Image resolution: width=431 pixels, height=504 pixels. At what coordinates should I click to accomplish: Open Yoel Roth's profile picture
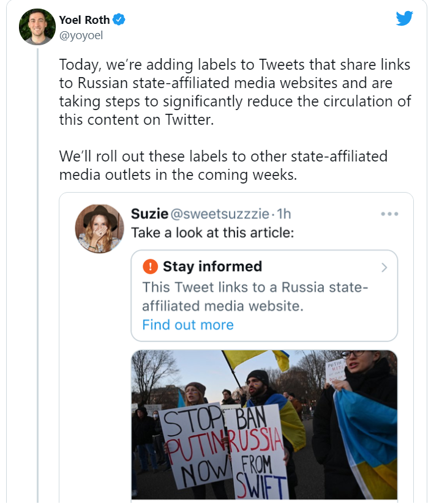tap(37, 27)
